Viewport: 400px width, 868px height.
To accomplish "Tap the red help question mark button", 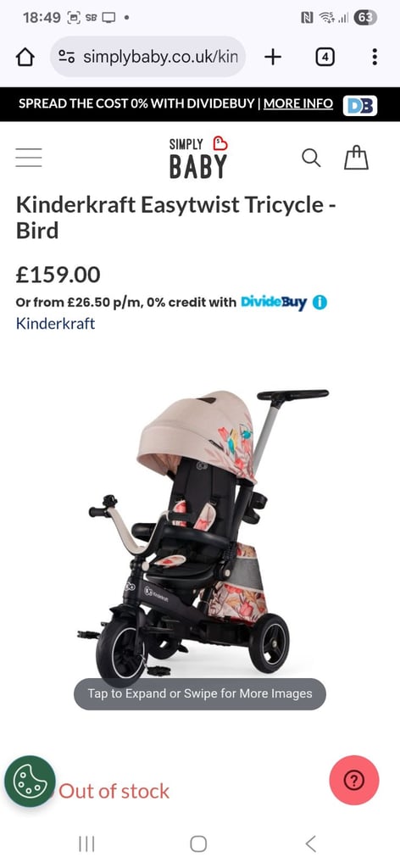I will coord(354,781).
